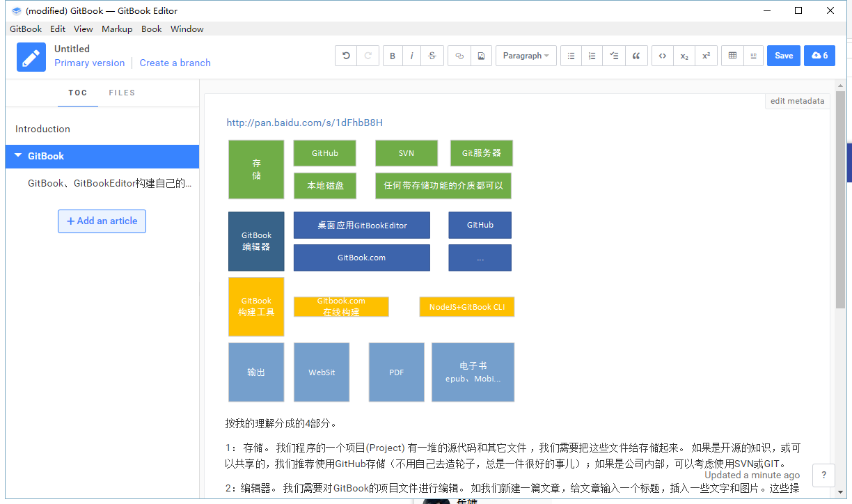The image size is (852, 504).
Task: Create a numbered list
Action: click(x=592, y=56)
